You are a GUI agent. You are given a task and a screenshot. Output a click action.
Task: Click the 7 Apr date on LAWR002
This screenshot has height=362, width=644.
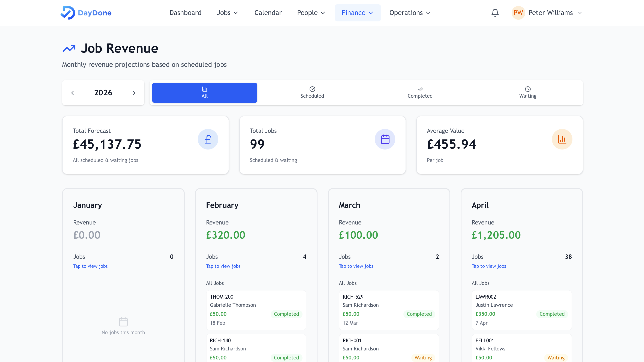(x=481, y=323)
